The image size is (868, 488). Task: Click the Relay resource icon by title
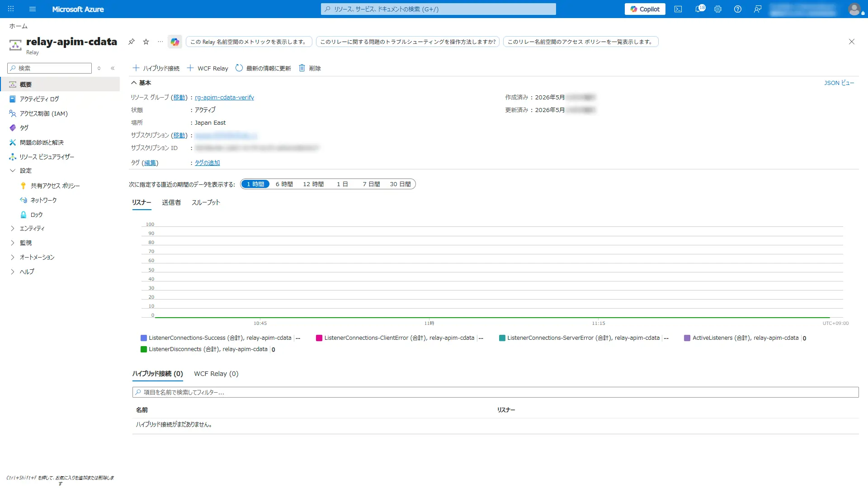click(15, 44)
